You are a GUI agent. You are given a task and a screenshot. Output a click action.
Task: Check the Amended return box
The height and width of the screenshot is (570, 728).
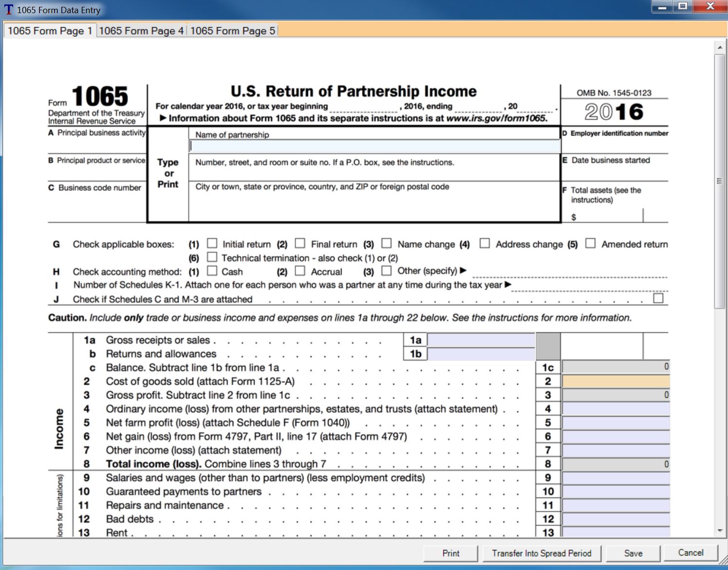(x=590, y=243)
